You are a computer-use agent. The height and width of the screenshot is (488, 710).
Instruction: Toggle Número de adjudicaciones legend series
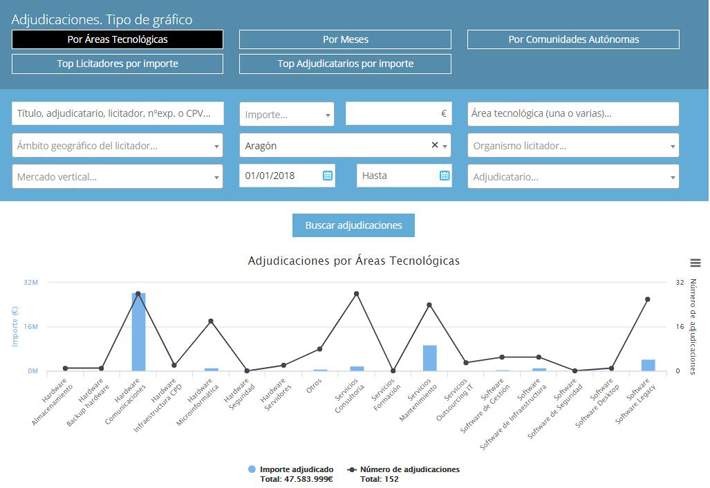(403, 474)
